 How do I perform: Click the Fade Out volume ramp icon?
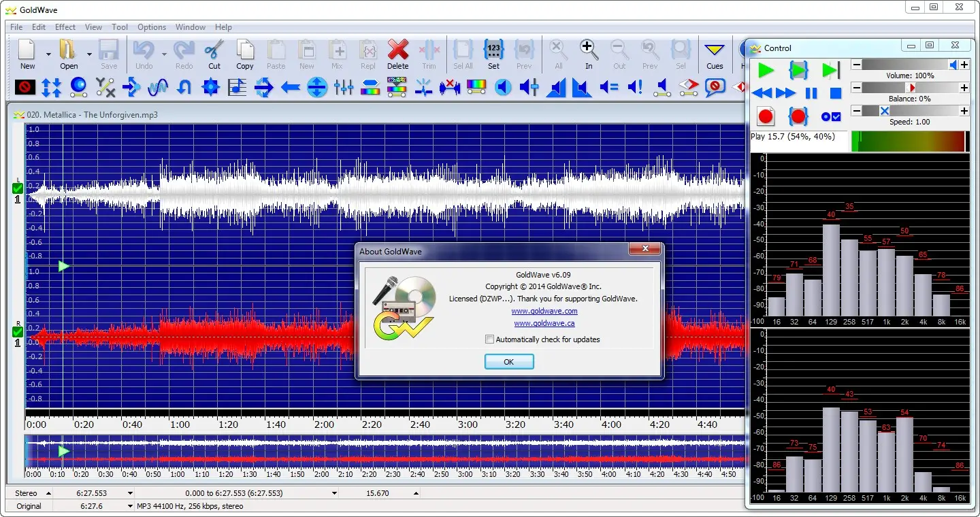point(582,87)
